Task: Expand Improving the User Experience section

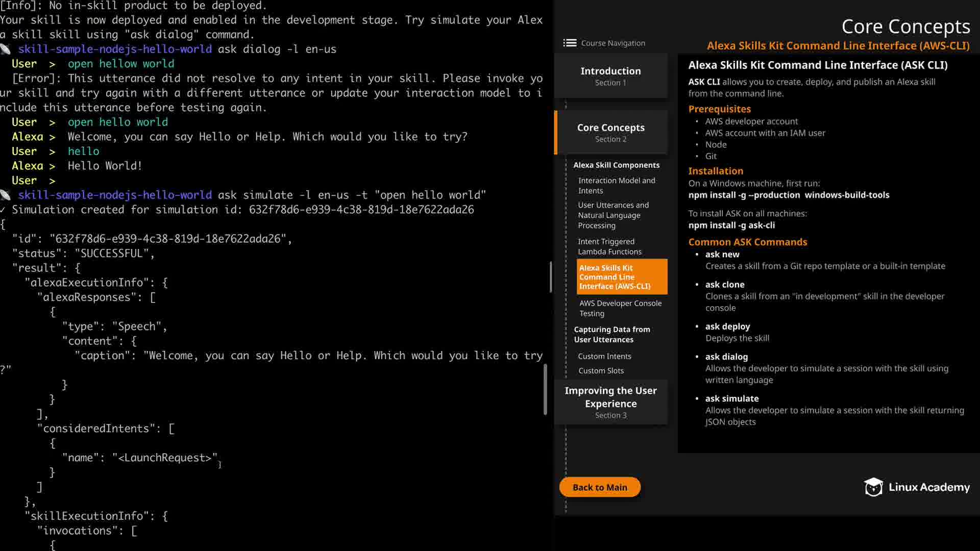Action: (x=610, y=402)
